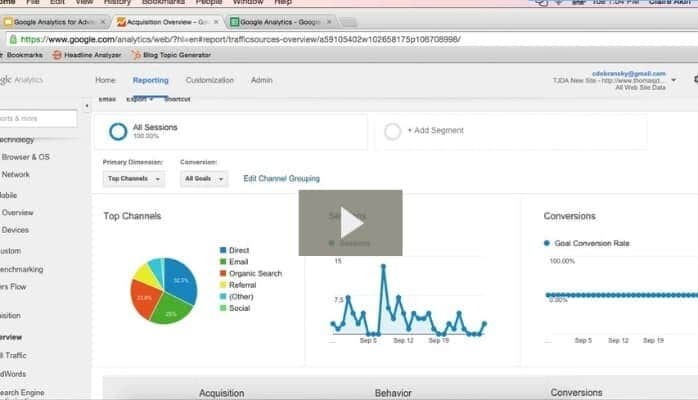Switch to Google Analytics for Ad browser tab
This screenshot has width=698, height=400.
coord(54,22)
